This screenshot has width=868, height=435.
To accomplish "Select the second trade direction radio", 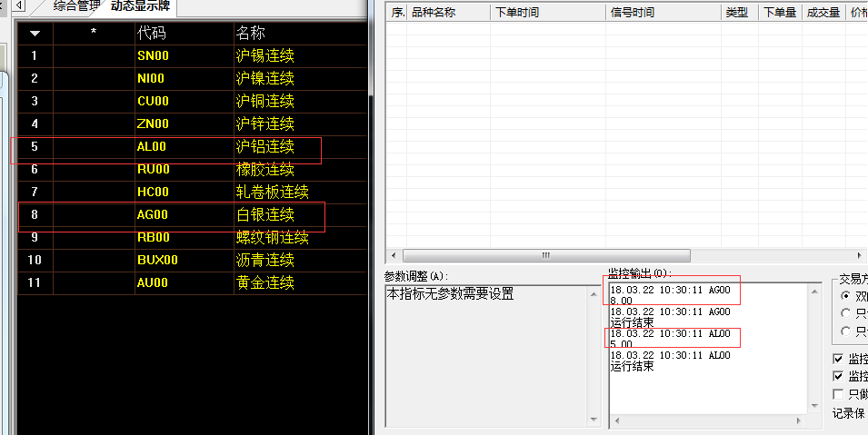I will [x=845, y=313].
